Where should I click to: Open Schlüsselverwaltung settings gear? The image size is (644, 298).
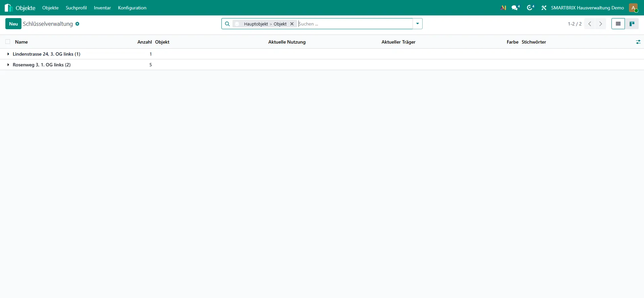[x=77, y=24]
